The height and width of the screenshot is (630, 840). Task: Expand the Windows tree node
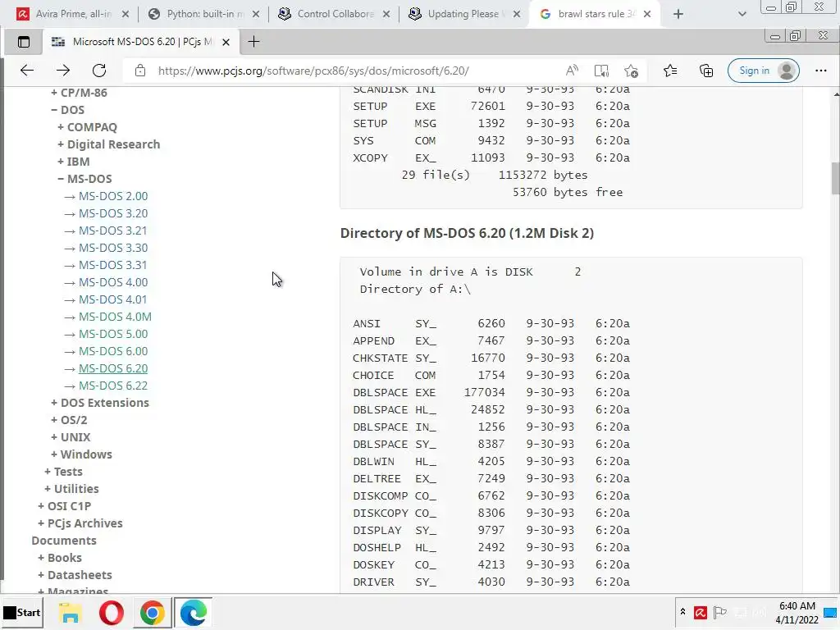81,454
